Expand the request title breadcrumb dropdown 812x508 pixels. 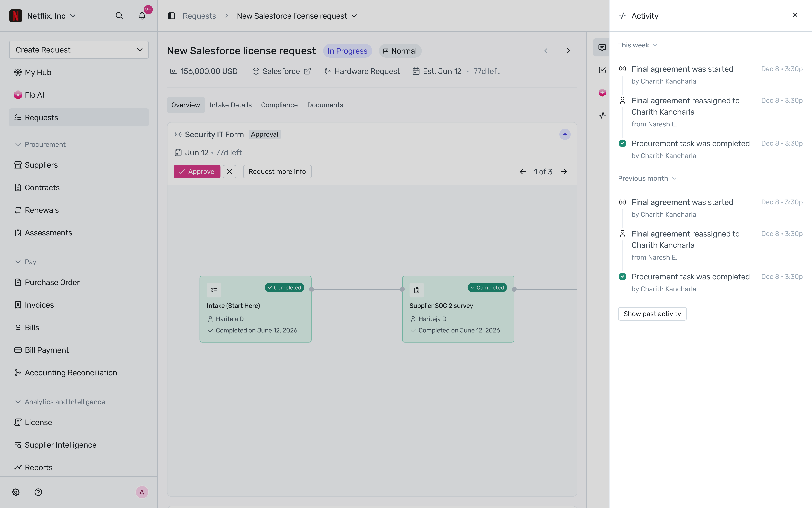(x=354, y=16)
